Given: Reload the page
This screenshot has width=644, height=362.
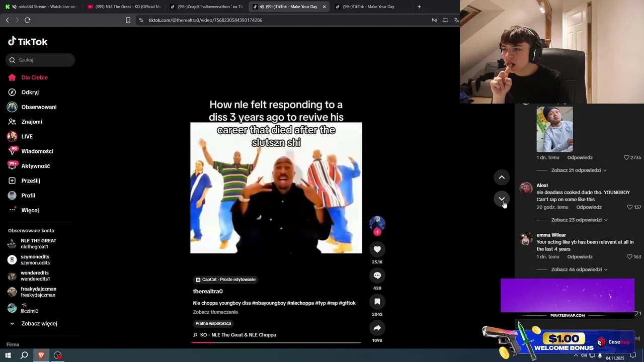Looking at the screenshot, I should [x=27, y=20].
